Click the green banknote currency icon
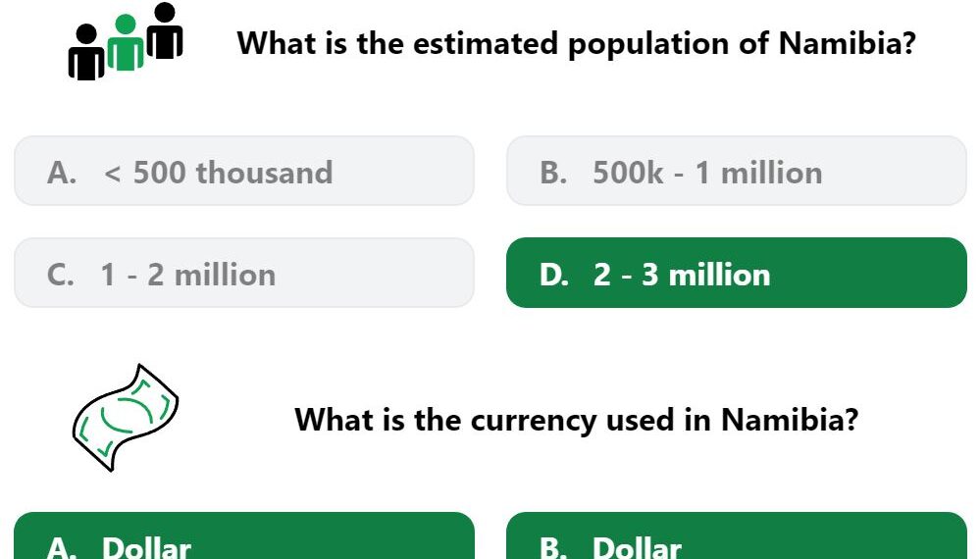Image resolution: width=980 pixels, height=559 pixels. (x=126, y=417)
